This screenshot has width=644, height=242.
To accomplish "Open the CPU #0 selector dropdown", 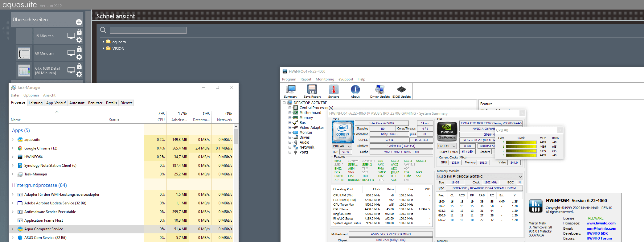I will click(x=342, y=146).
